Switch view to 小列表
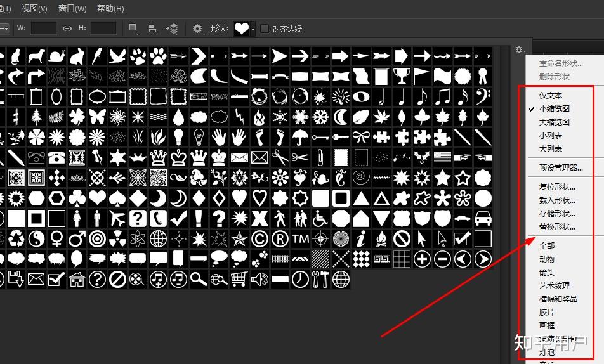Image resolution: width=604 pixels, height=364 pixels. pyautogui.click(x=551, y=135)
